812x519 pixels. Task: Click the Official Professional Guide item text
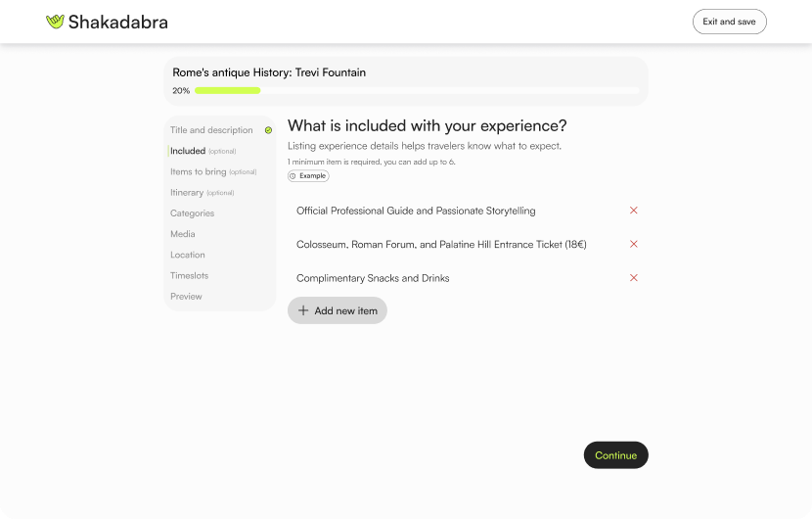(x=416, y=211)
